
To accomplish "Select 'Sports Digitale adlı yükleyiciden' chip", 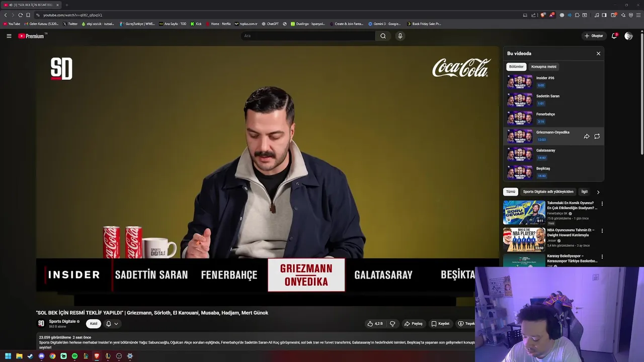I will pos(548,192).
